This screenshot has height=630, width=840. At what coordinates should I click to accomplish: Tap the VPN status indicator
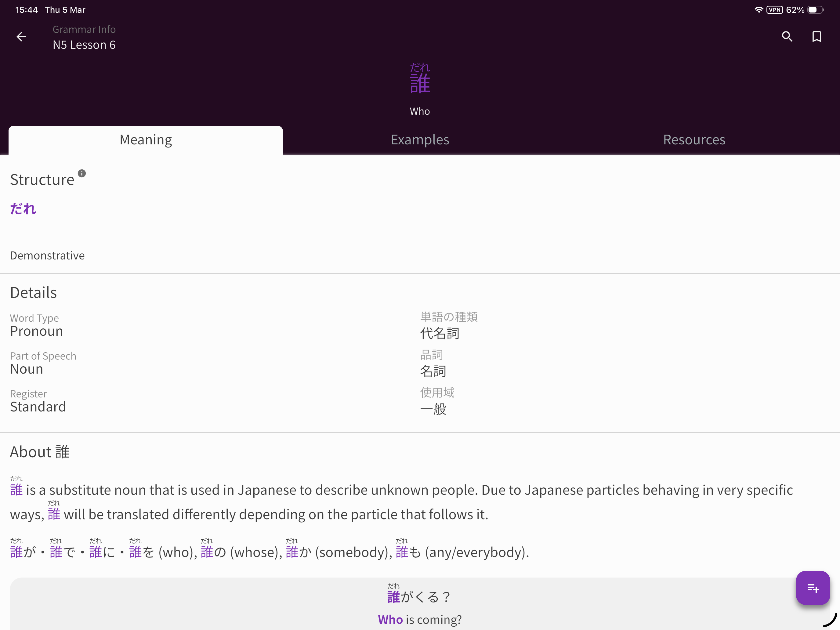point(774,10)
